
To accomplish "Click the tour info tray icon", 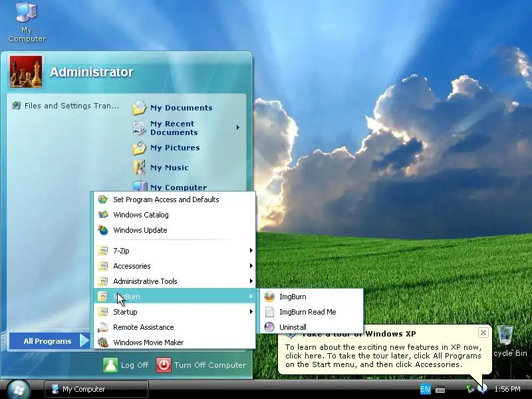I will point(483,388).
